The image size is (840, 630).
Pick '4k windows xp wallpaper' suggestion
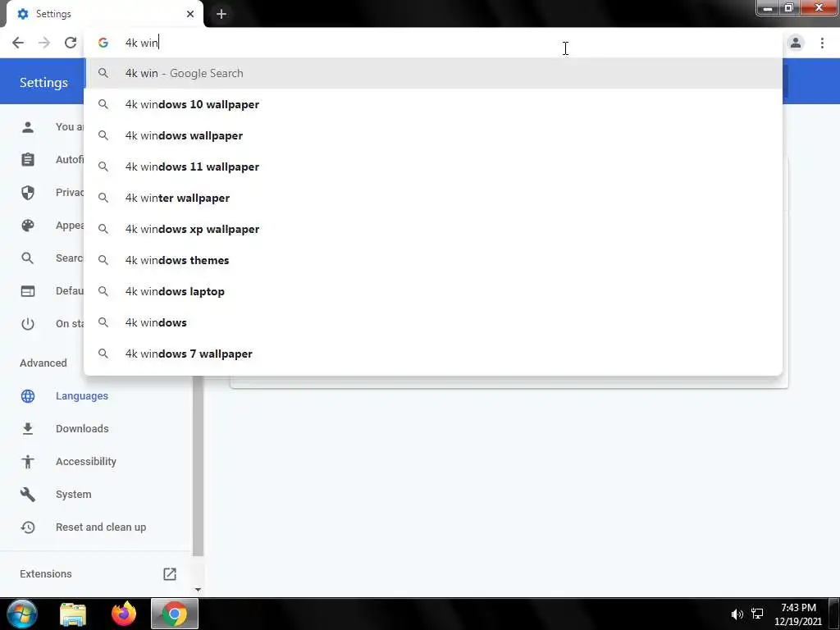tap(433, 229)
